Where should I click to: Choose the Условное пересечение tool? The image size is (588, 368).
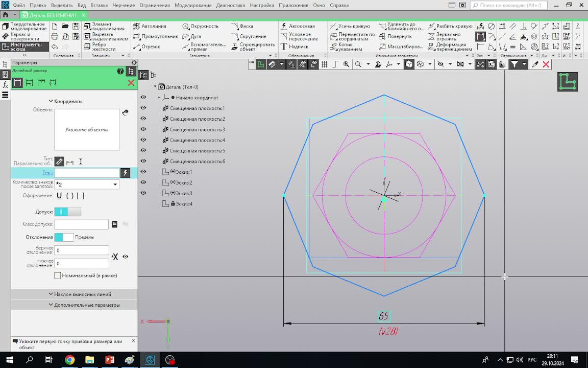coord(299,36)
